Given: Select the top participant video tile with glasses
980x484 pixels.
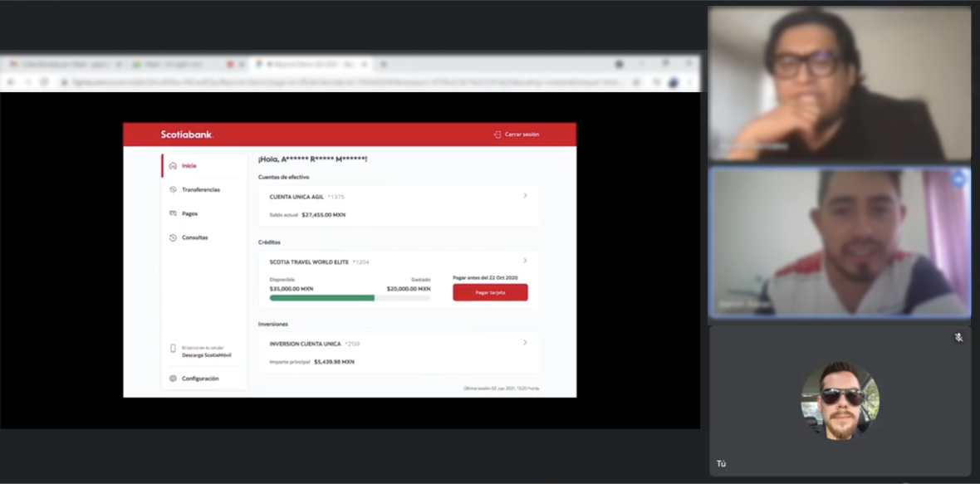Looking at the screenshot, I should [x=840, y=85].
